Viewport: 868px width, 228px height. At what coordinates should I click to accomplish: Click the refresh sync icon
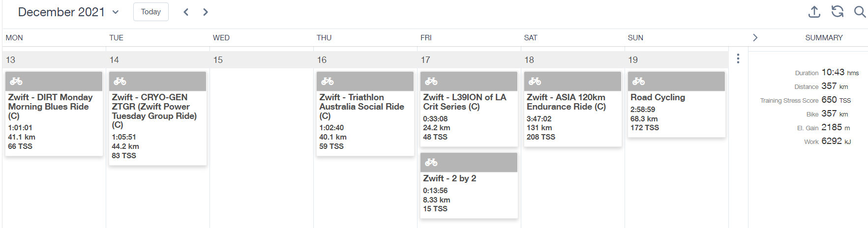pos(838,11)
